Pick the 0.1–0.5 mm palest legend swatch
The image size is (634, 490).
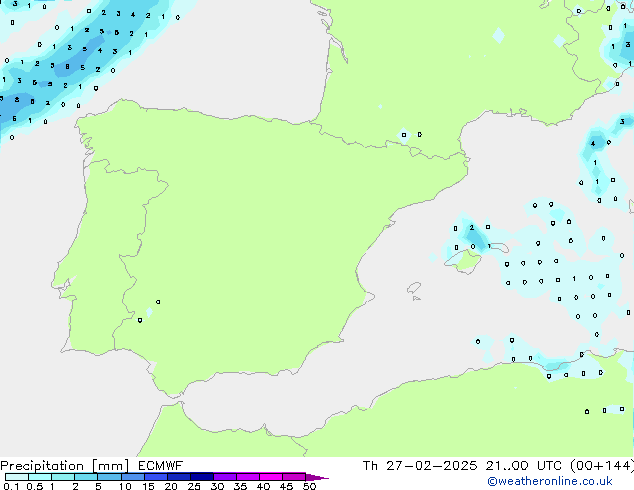17,477
